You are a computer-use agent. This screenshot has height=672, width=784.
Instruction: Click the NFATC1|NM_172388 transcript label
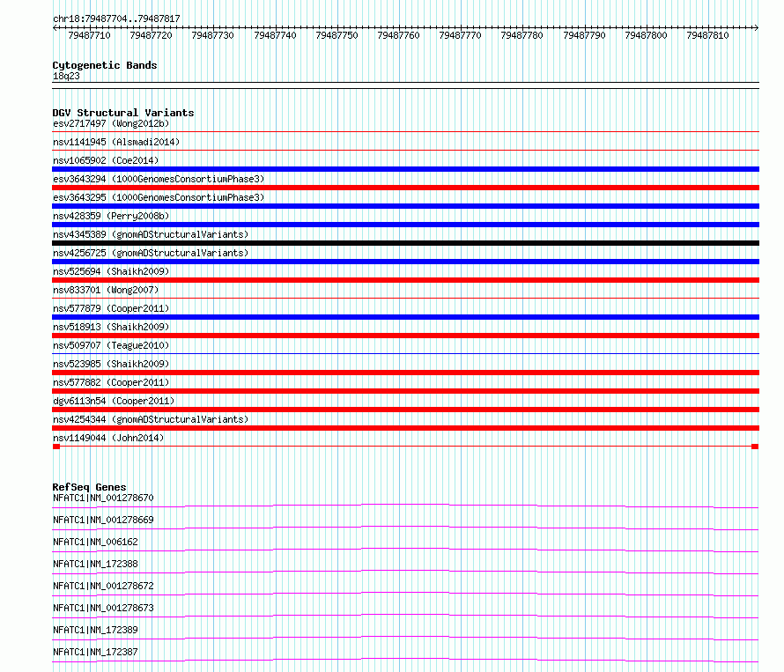pos(95,564)
